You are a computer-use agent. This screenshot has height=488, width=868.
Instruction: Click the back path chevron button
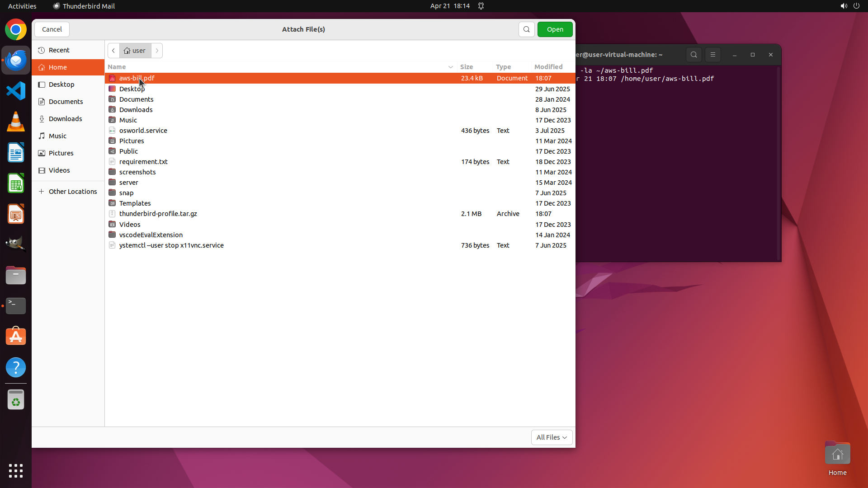[113, 51]
